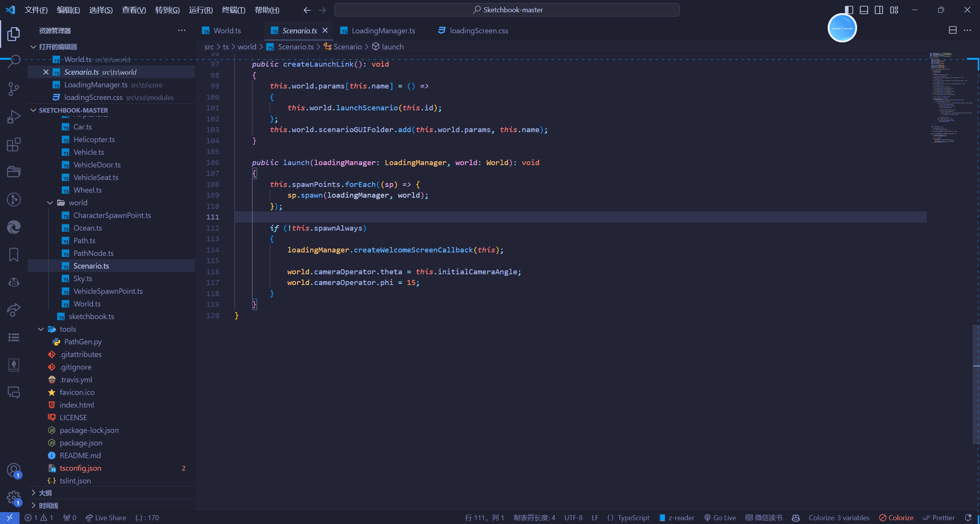
Task: Click the minimap code overview
Action: tap(951, 99)
